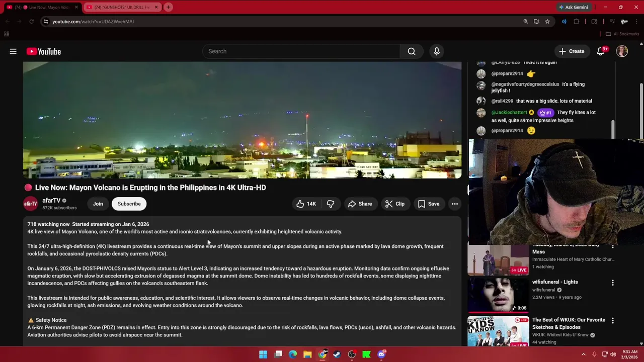
Task: Share the video
Action: point(360,204)
